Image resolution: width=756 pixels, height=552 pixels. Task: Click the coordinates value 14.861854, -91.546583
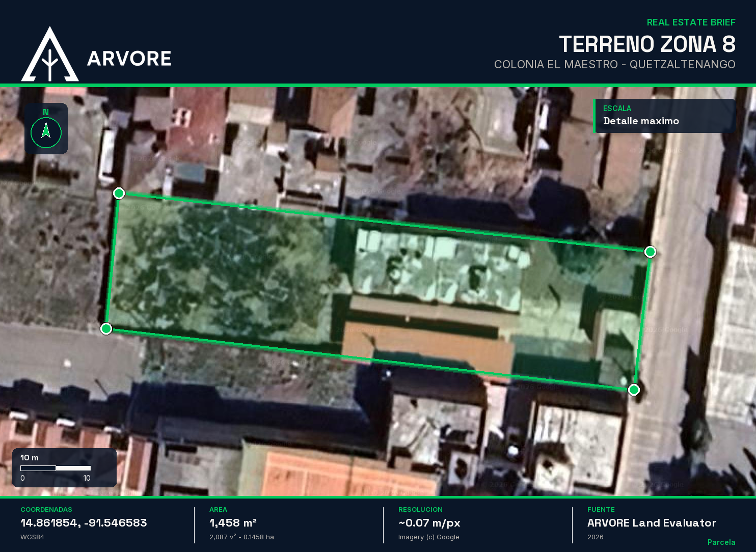[x=84, y=523]
